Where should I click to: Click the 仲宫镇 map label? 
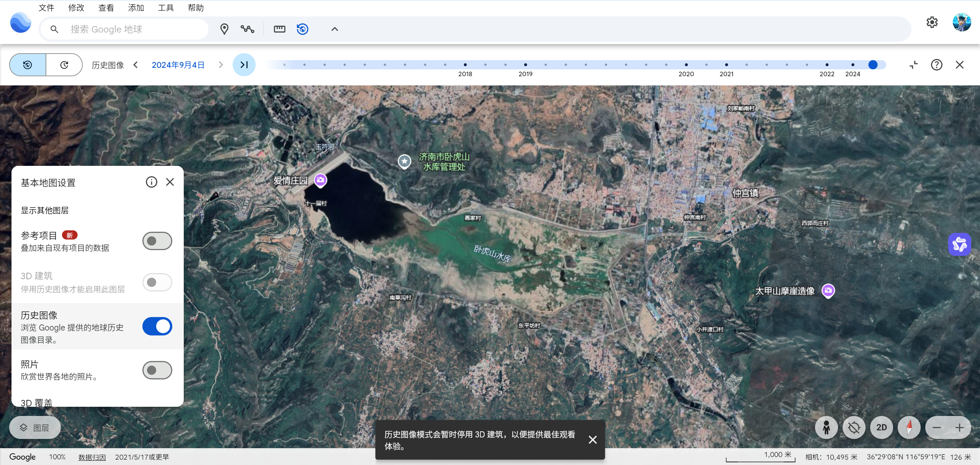pos(745,193)
